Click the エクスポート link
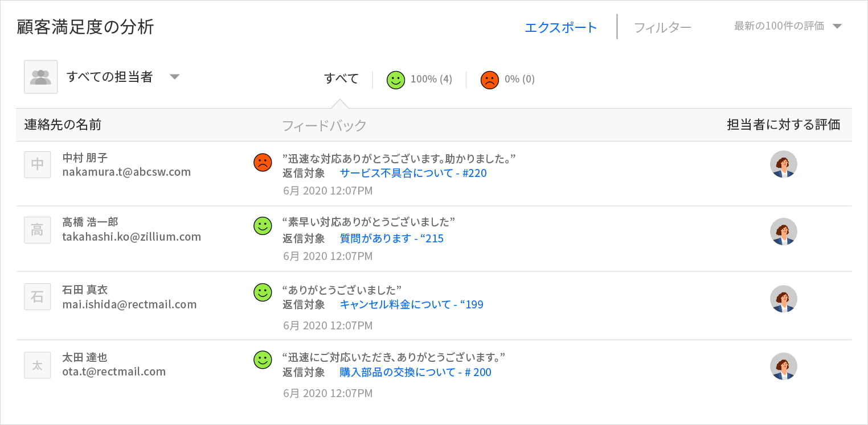The height and width of the screenshot is (425, 868). click(x=560, y=27)
